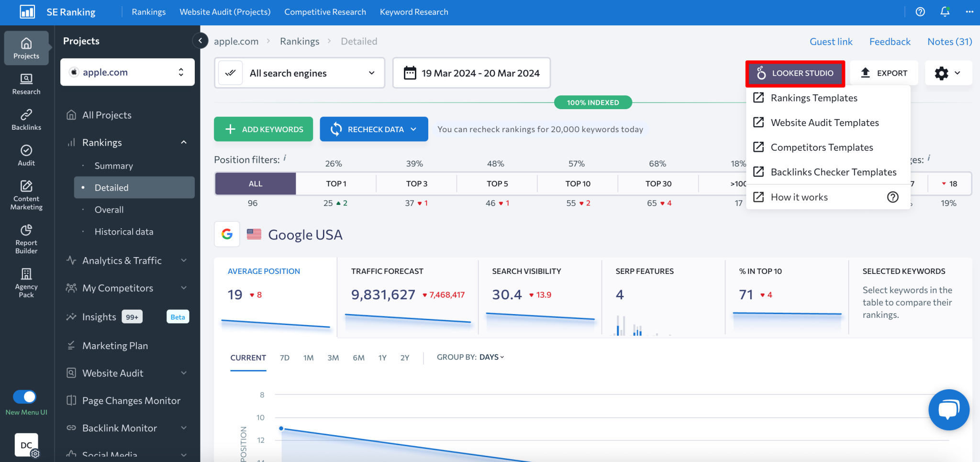Select the ALL position filter tab
The height and width of the screenshot is (462, 980).
point(255,183)
